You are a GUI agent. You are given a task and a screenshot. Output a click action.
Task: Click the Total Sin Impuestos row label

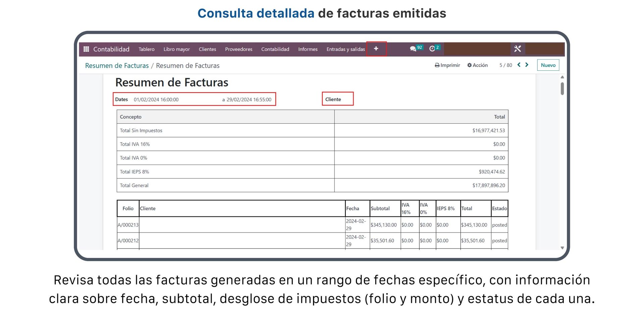point(141,130)
